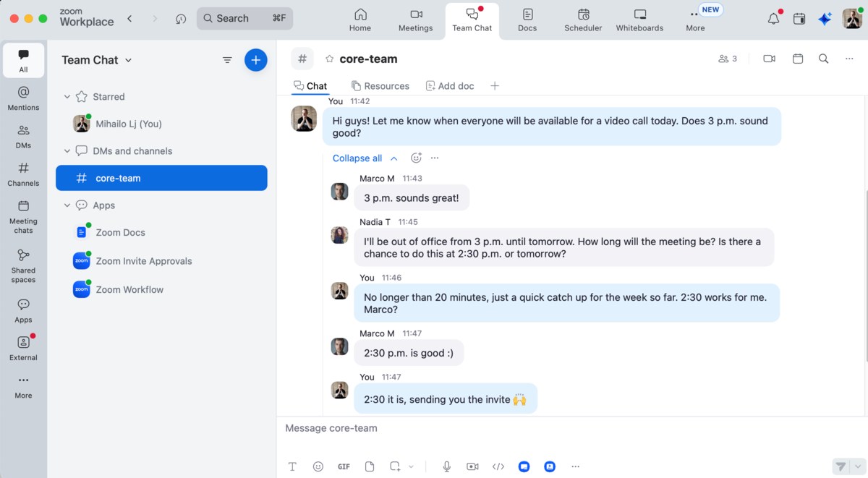Click the search icon in the channel header
Viewport: 868px width, 478px height.
coord(823,59)
